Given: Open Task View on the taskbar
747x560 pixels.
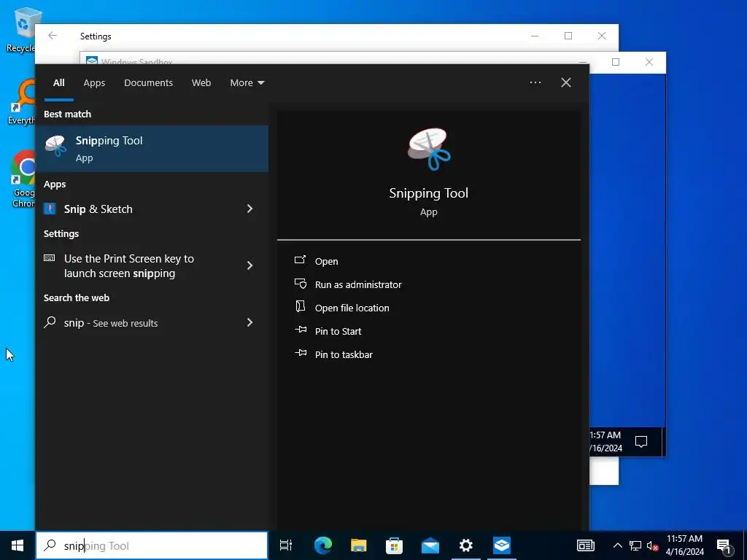Looking at the screenshot, I should tap(286, 545).
